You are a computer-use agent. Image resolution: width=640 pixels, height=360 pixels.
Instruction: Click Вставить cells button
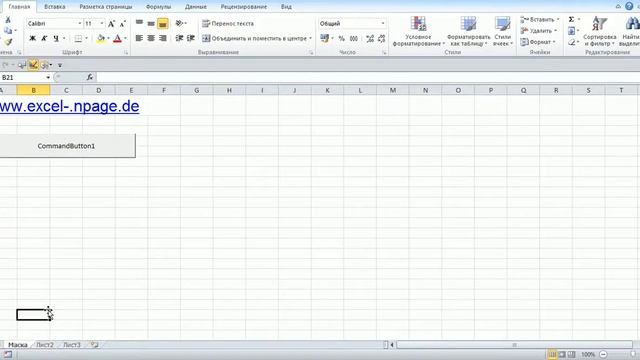pos(539,20)
